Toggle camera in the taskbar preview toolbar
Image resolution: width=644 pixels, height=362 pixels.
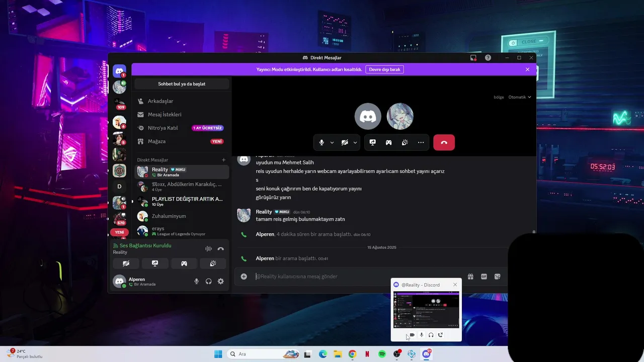click(x=412, y=335)
